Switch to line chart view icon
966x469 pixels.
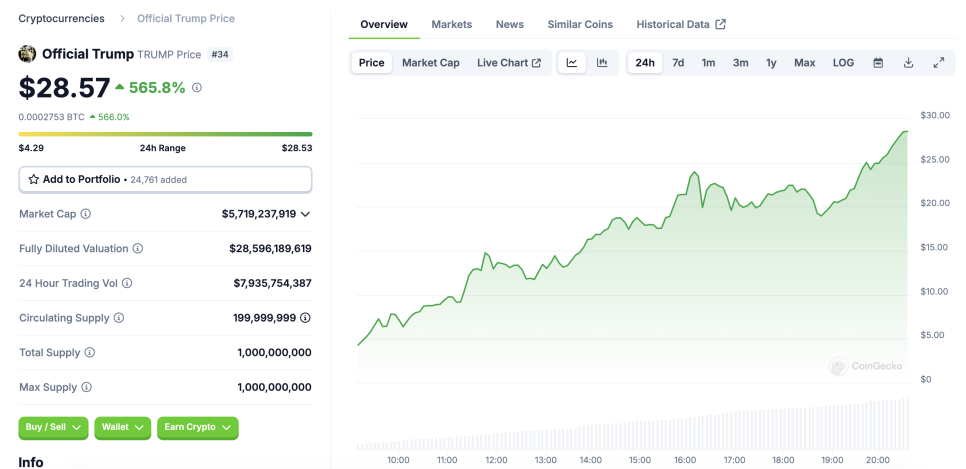tap(572, 63)
